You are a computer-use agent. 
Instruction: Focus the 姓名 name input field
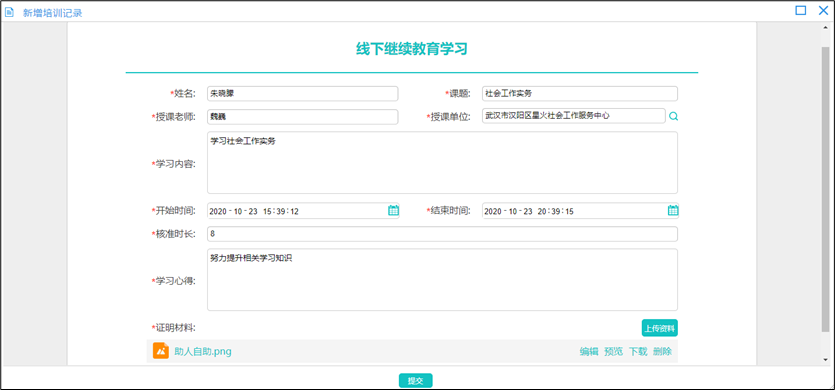[302, 94]
